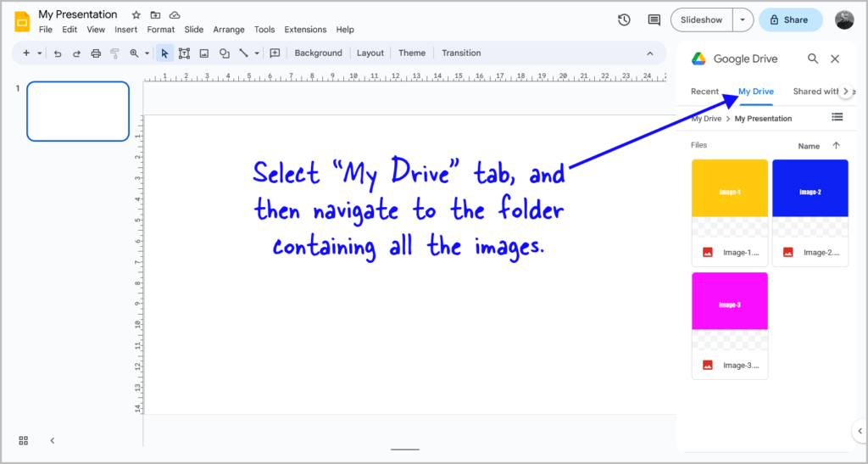Click the Background button
Viewport: 868px width, 464px height.
click(319, 53)
